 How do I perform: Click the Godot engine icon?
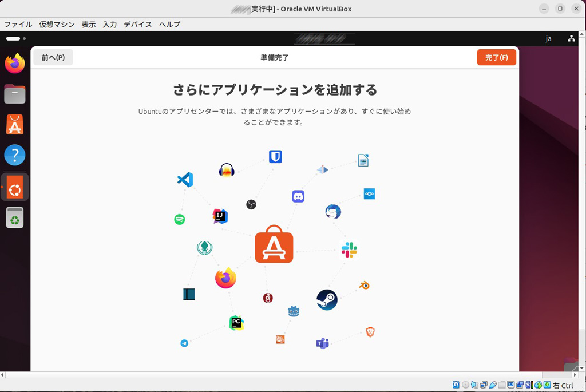click(294, 311)
